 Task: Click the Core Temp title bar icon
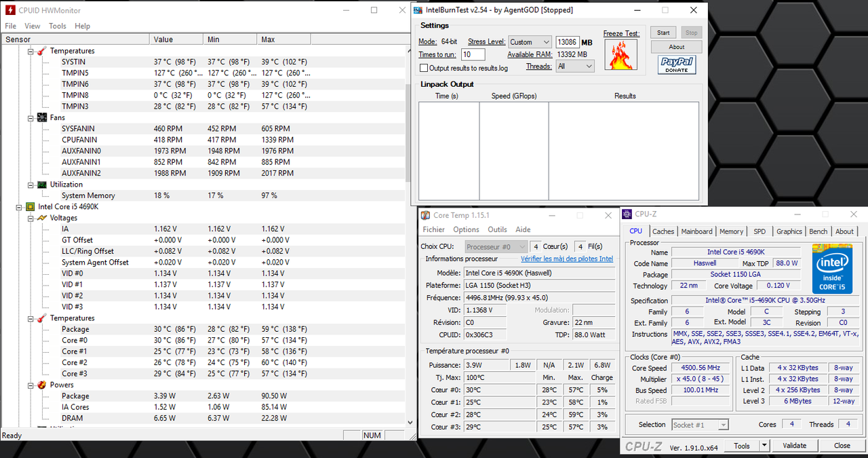(x=425, y=215)
